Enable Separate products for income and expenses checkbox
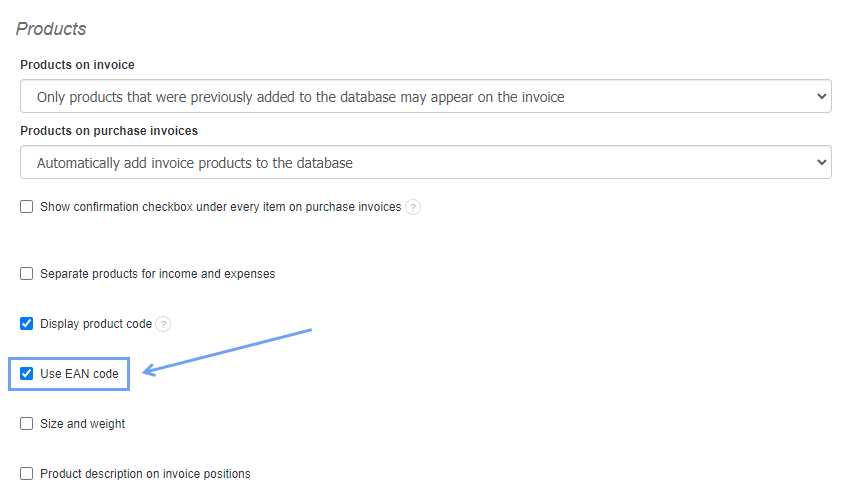This screenshot has height=496, width=849. click(x=27, y=273)
